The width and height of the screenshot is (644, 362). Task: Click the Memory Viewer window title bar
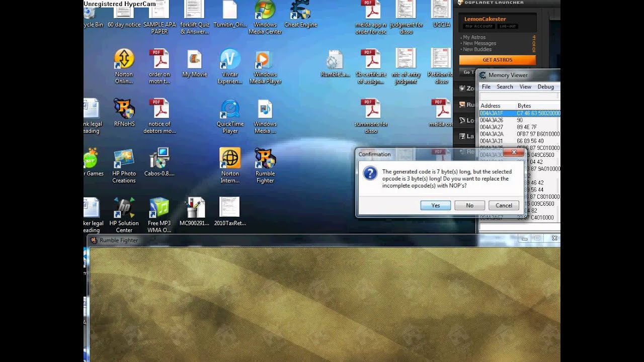tap(518, 75)
